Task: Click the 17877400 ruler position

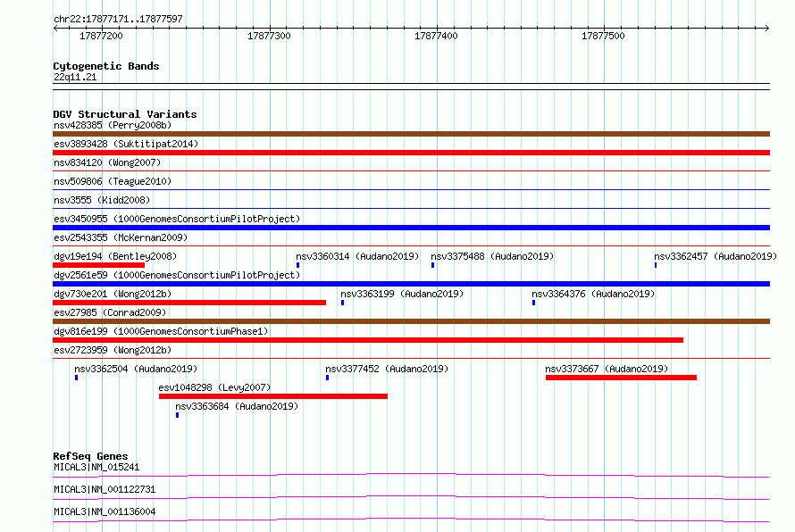Action: (x=436, y=36)
